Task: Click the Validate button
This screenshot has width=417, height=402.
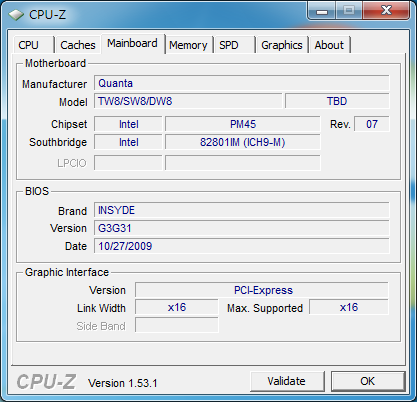Action: 287,381
